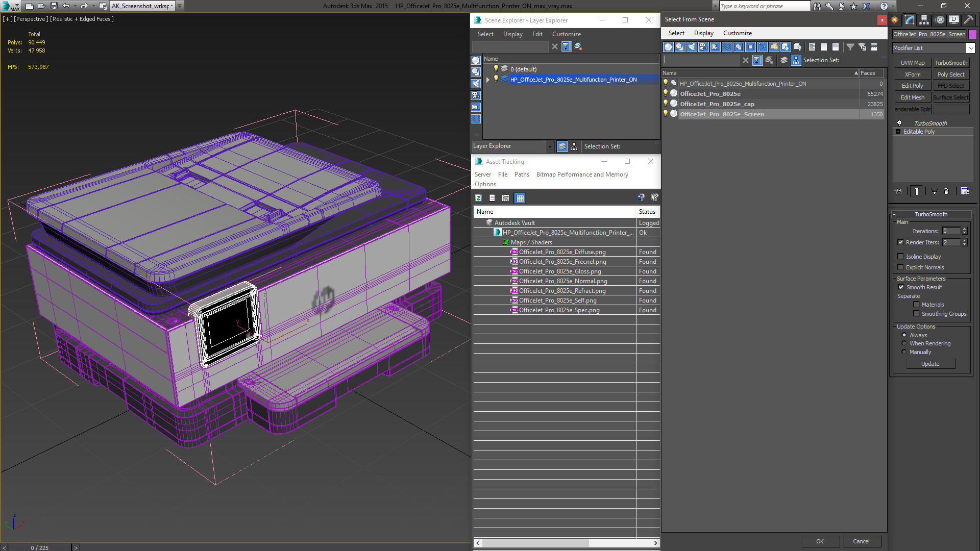Open the Paths menu in Asset Tracking
Image resolution: width=980 pixels, height=551 pixels.
[522, 174]
